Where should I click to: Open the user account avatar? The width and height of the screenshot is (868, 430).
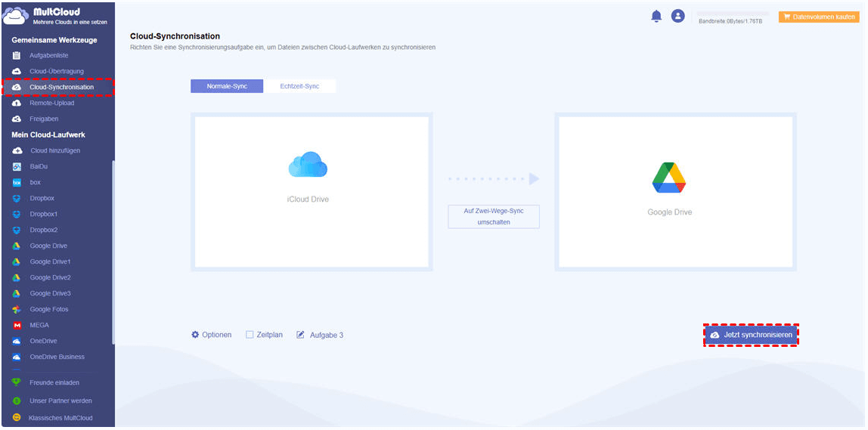tap(678, 16)
